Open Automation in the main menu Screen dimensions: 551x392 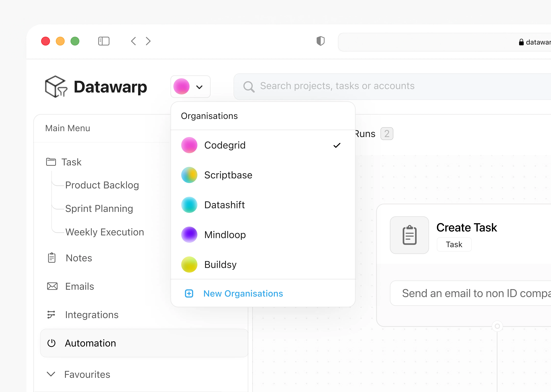click(x=90, y=343)
